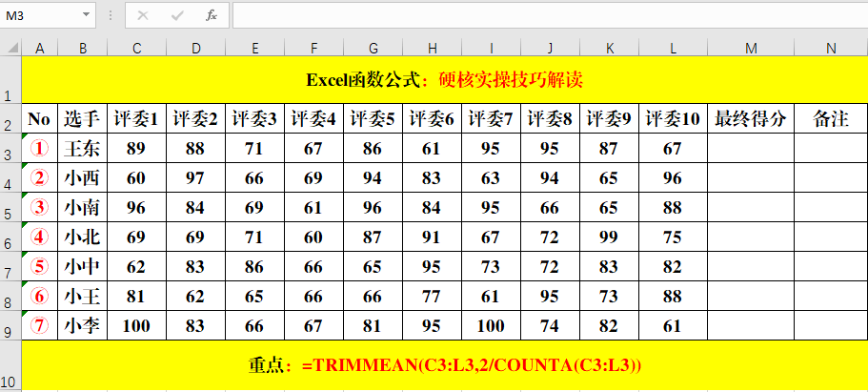Select column N header
Screen dimensions: 868x392
tap(831, 49)
